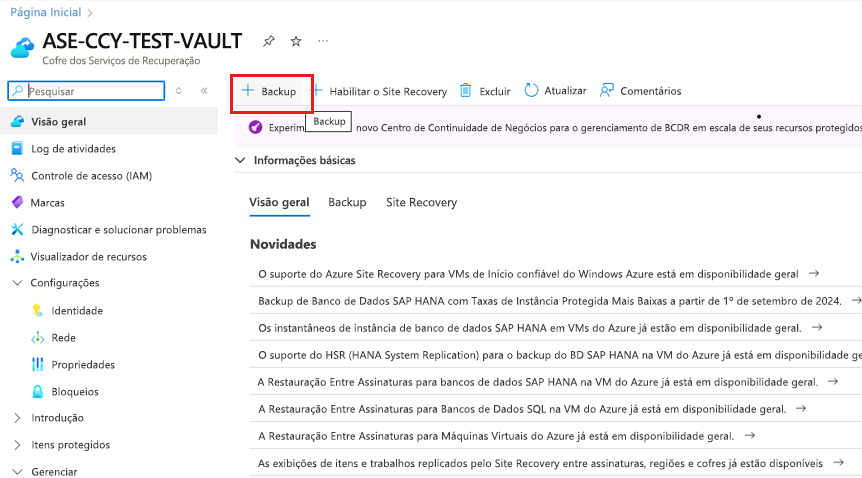
Task: Click the expand/collapse all arrows near search
Action: tap(179, 91)
